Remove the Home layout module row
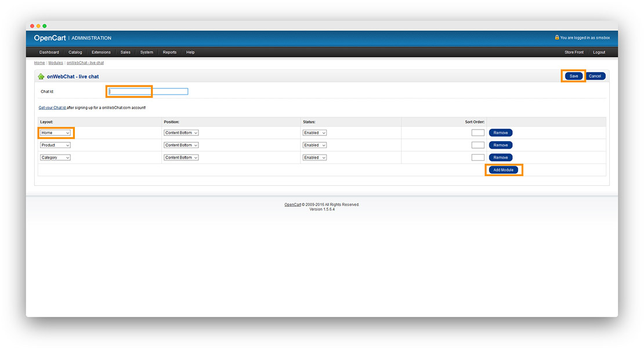Viewport: 644px width, 348px height. [x=500, y=132]
